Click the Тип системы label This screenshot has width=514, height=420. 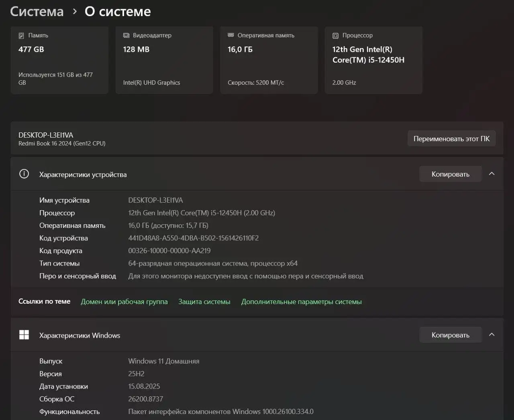(x=59, y=264)
